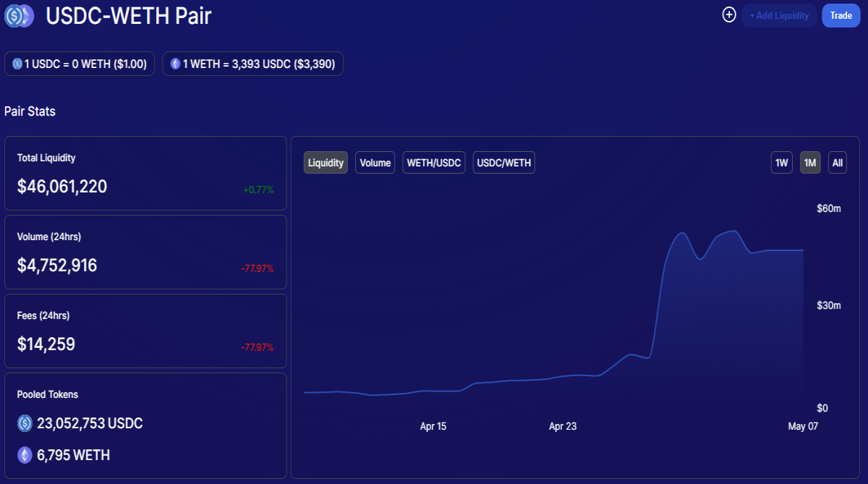Click the Trade button

841,15
